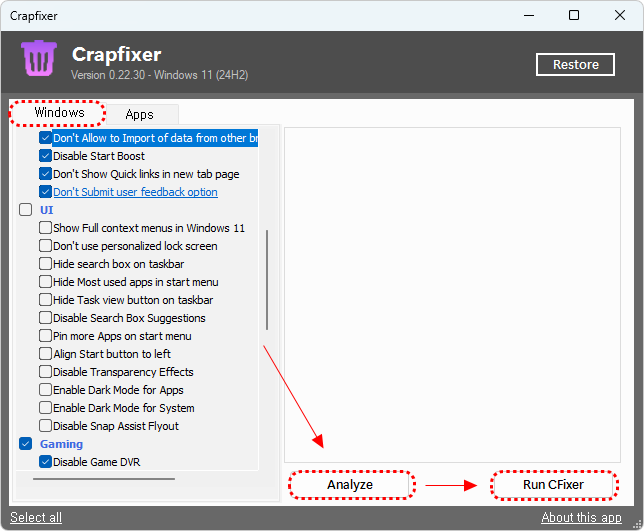Screen dimensions: 644x531
Task: Check Pin more Apps on start menu
Action: (x=45, y=336)
